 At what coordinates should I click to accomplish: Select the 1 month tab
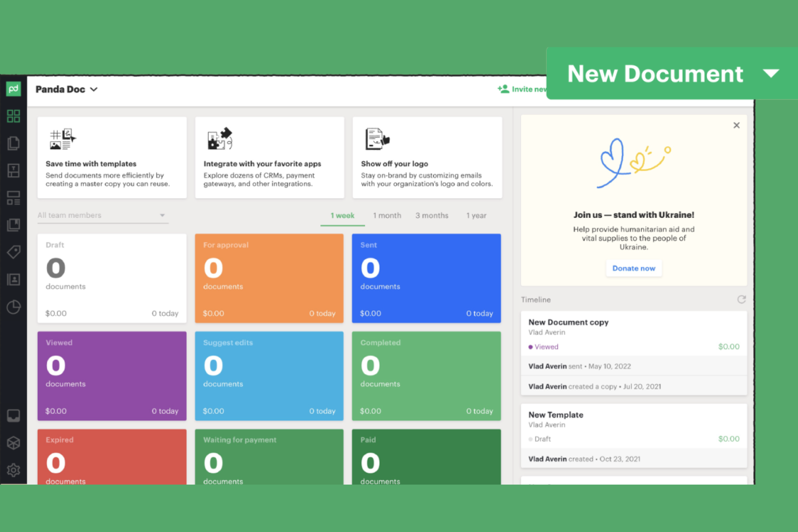[x=387, y=216]
